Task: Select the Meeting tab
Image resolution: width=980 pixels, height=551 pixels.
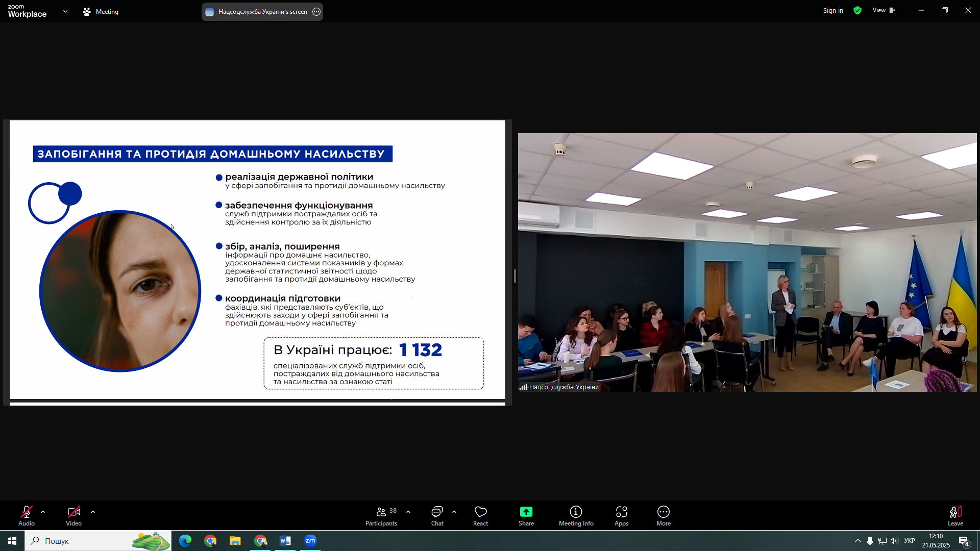Action: [x=101, y=11]
